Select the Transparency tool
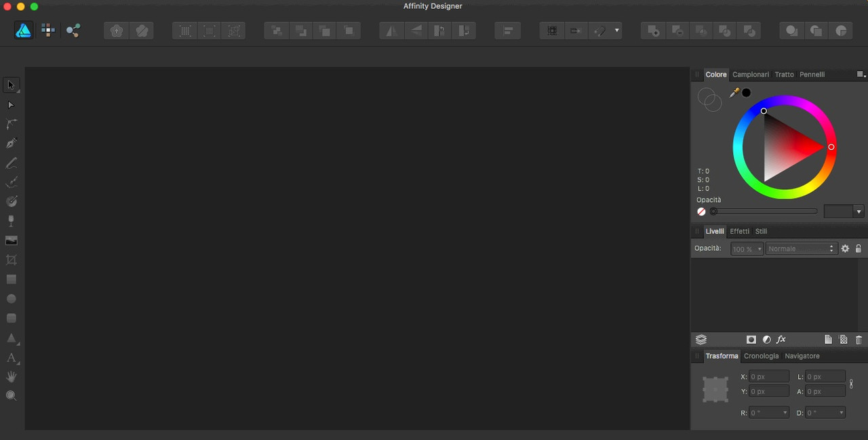868x440 pixels. coord(11,221)
